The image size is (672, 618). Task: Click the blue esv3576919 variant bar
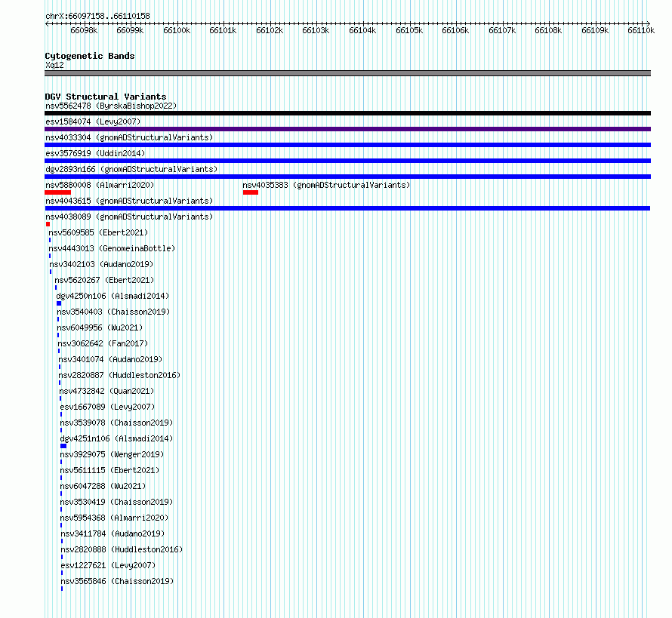click(x=347, y=161)
